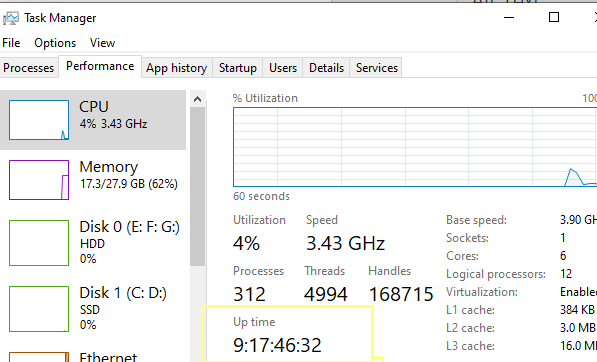
Task: Click the L1 cache label
Action: [x=470, y=310]
